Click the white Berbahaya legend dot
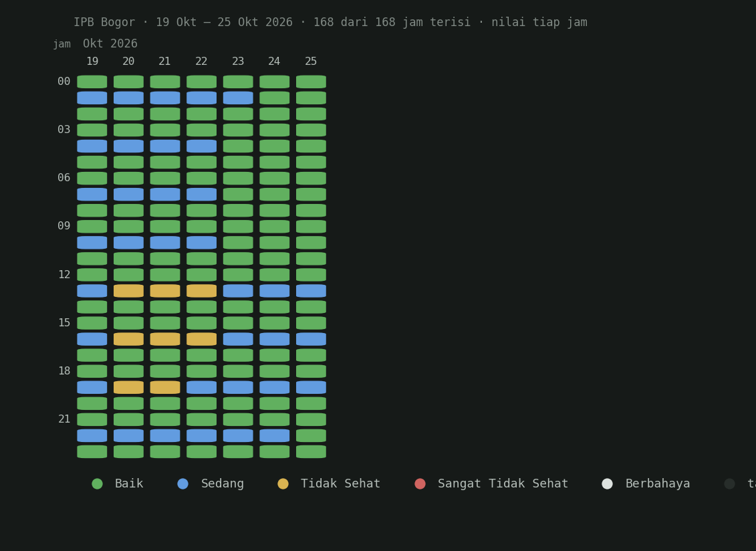 (x=608, y=484)
